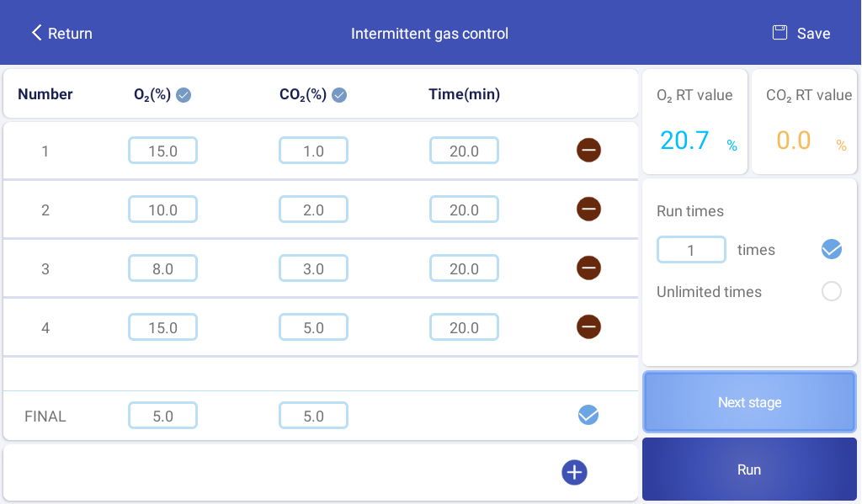Edit FINAL O₂ value 5.0

click(162, 416)
